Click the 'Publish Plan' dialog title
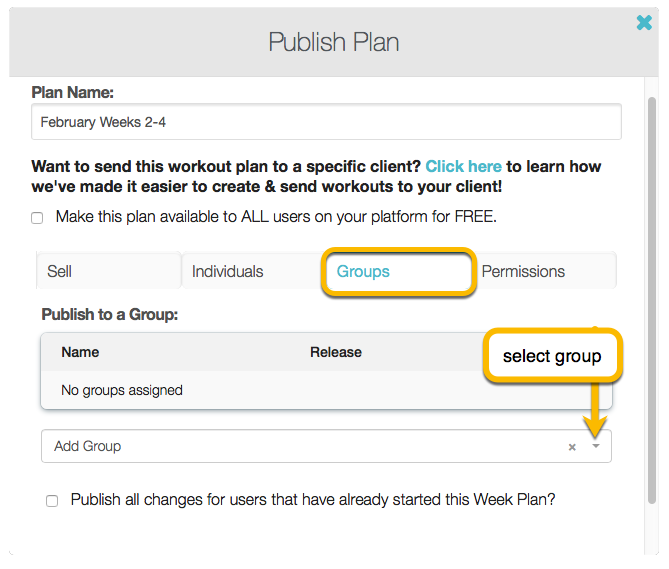This screenshot has width=669, height=569. click(333, 42)
